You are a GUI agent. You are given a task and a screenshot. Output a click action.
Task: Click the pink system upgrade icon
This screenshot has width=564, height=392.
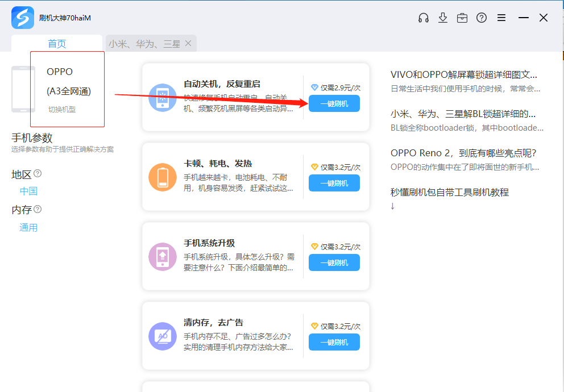point(163,257)
